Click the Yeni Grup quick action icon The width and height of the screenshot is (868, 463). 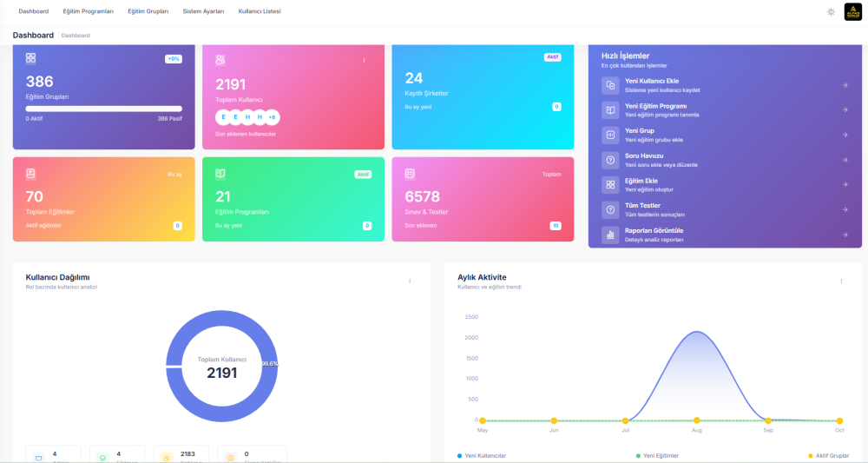(610, 135)
